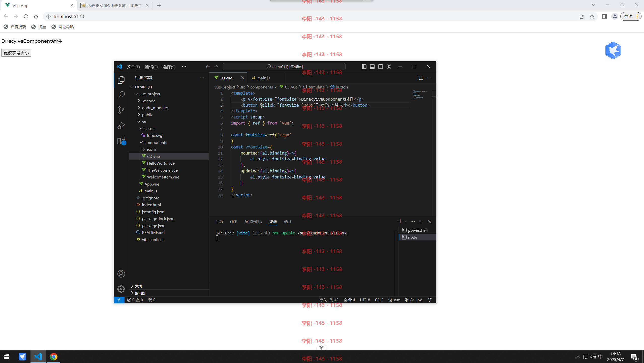The height and width of the screenshot is (363, 644).
Task: Switch to the main.js editor tab
Action: 266,78
